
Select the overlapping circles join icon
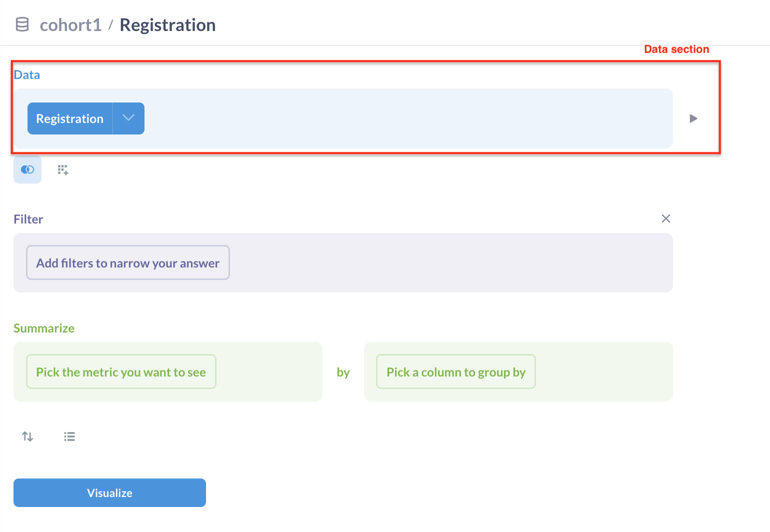coord(27,169)
